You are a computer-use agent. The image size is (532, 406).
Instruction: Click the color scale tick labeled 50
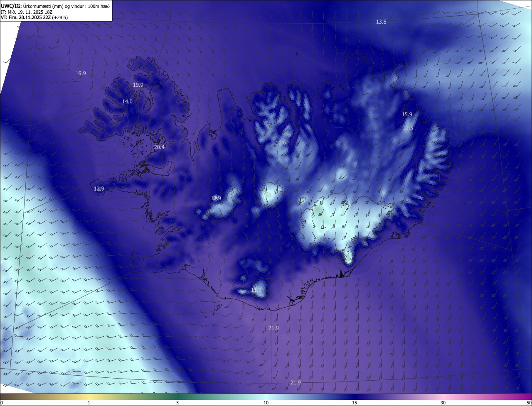[529, 403]
